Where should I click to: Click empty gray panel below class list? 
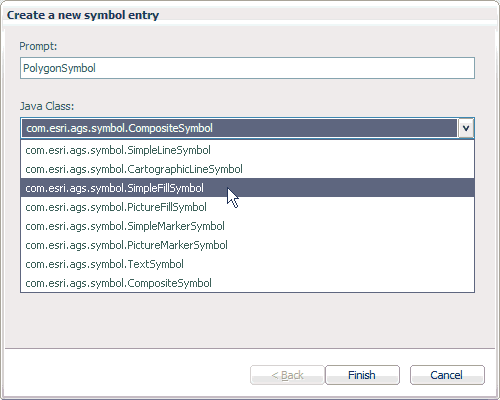247,320
